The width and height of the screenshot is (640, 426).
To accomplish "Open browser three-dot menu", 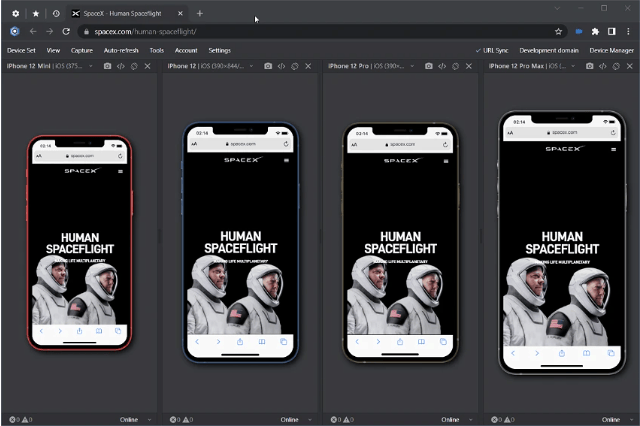I will (628, 31).
